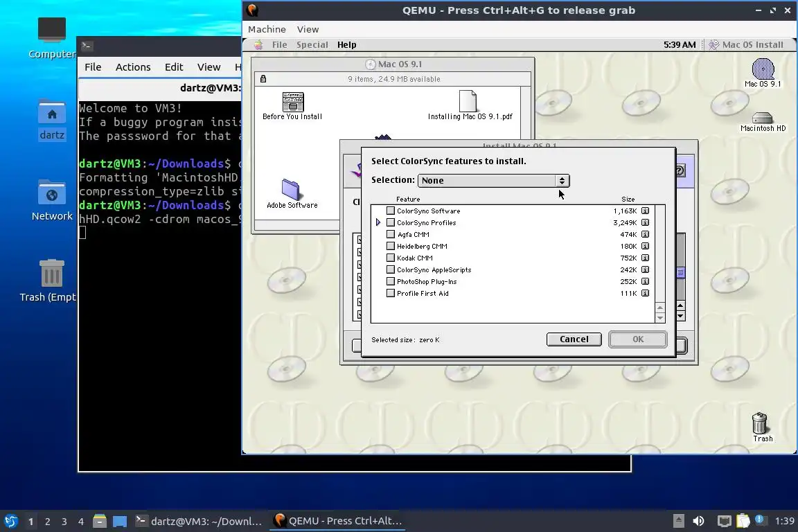Image resolution: width=798 pixels, height=532 pixels.
Task: Enable the ColorSync Profiles checkbox
Action: (391, 222)
